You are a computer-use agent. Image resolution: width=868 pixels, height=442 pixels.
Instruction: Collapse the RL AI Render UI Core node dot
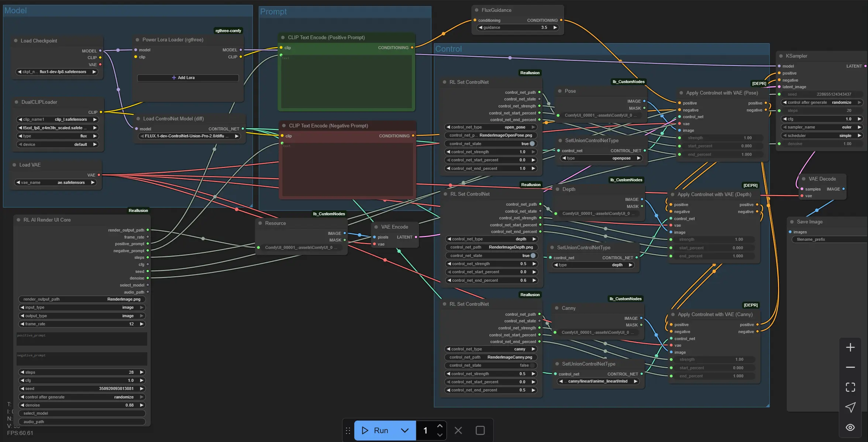(18, 220)
